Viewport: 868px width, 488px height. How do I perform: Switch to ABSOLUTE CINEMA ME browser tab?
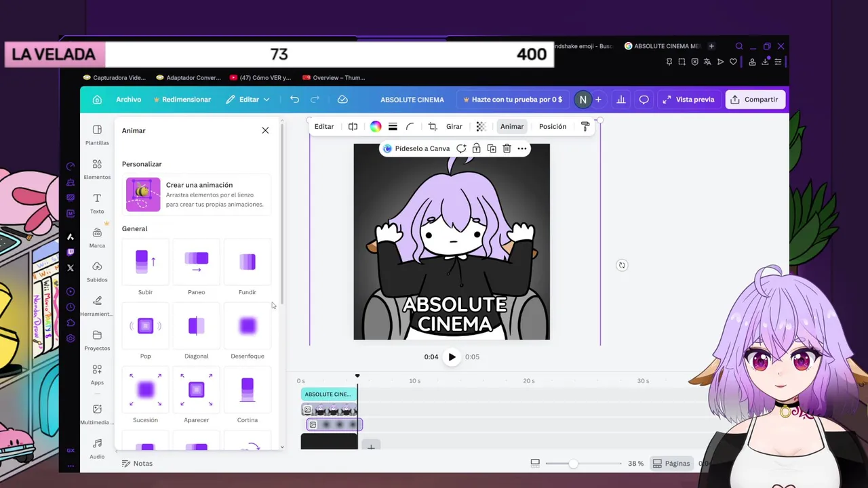click(x=661, y=46)
